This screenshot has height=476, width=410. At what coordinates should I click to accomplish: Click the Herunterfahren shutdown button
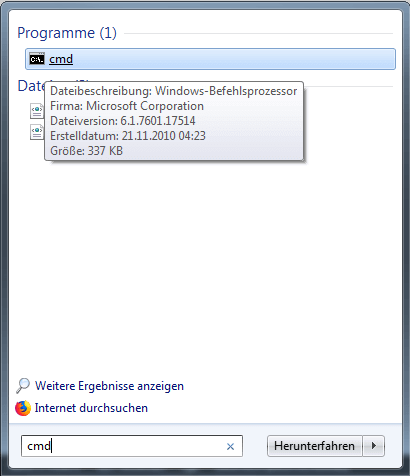314,446
